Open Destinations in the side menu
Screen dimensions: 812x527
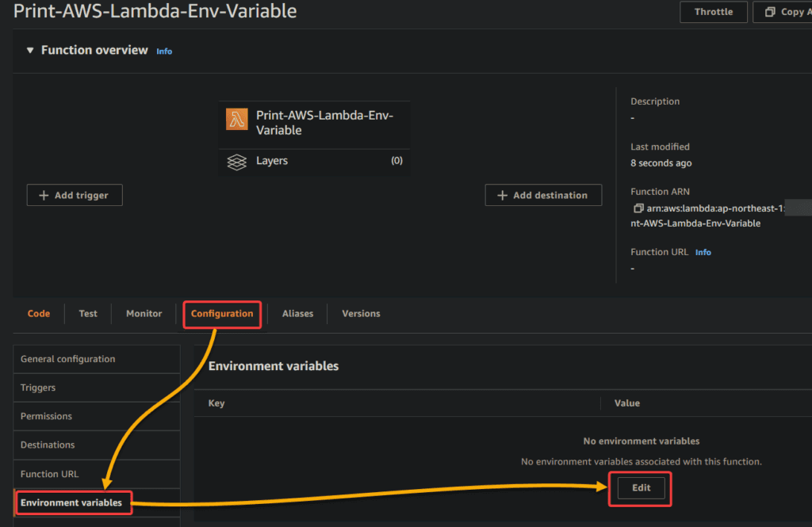pyautogui.click(x=97, y=445)
